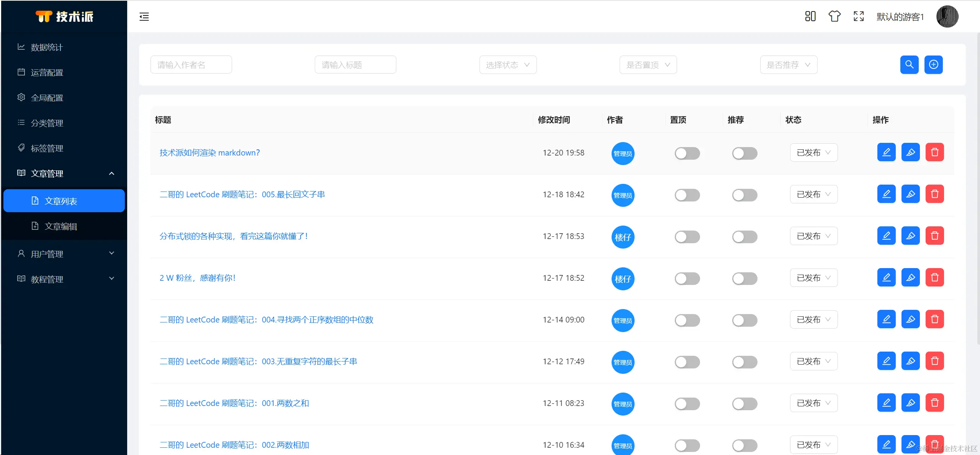Image resolution: width=980 pixels, height=455 pixels.
Task: Expand the 用户管理 menu section
Action: pos(47,254)
